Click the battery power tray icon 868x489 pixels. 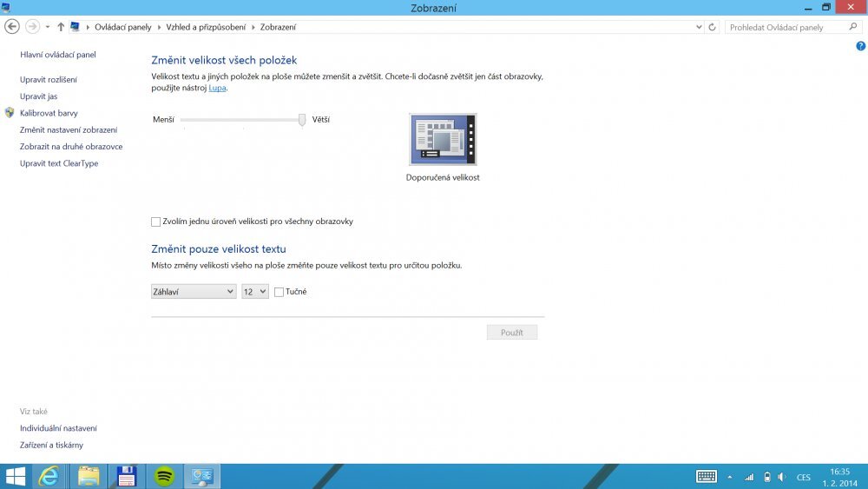[x=766, y=477]
